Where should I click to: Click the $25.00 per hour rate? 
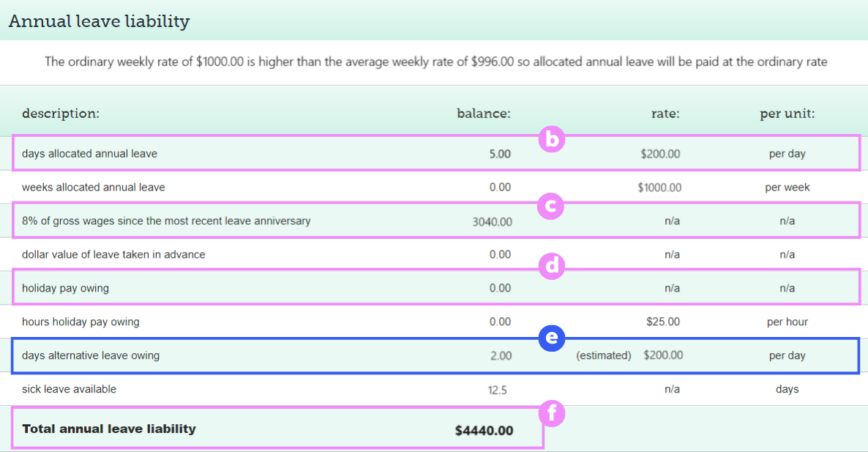[x=663, y=322]
